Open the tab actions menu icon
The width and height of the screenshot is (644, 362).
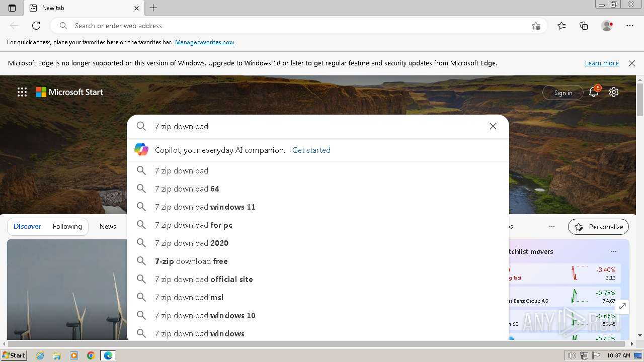(x=12, y=8)
